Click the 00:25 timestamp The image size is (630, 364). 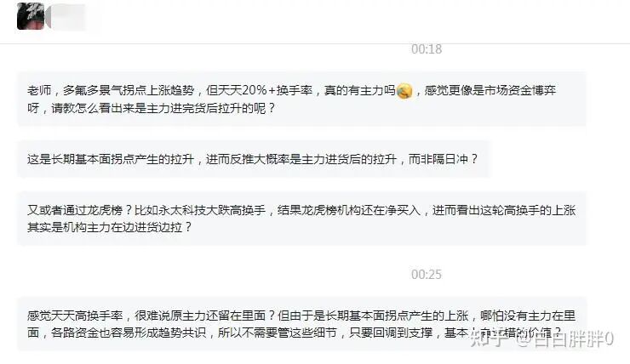click(x=427, y=275)
